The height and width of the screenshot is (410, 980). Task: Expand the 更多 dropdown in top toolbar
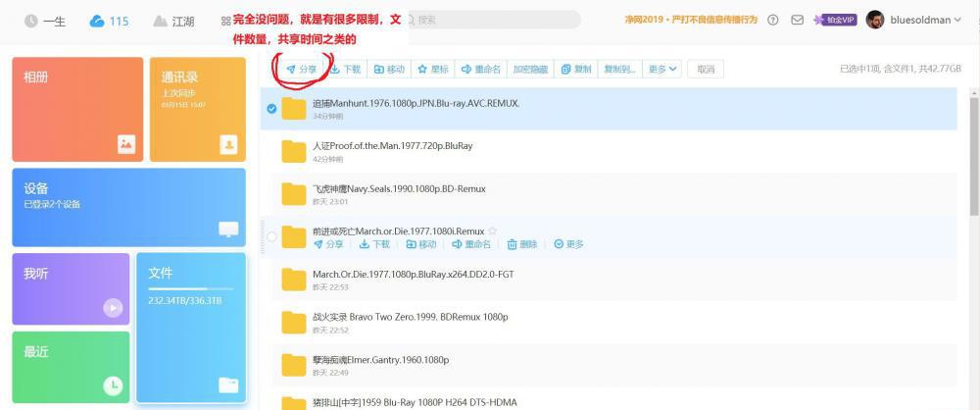pyautogui.click(x=663, y=70)
